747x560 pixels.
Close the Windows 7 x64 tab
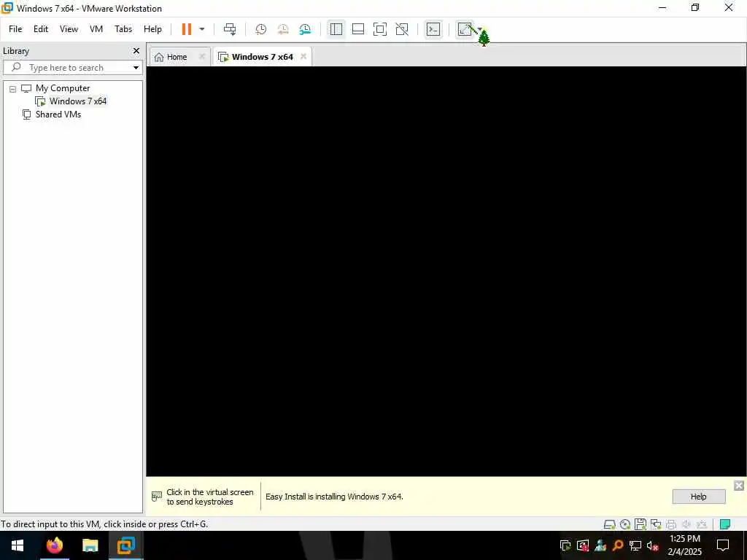303,56
